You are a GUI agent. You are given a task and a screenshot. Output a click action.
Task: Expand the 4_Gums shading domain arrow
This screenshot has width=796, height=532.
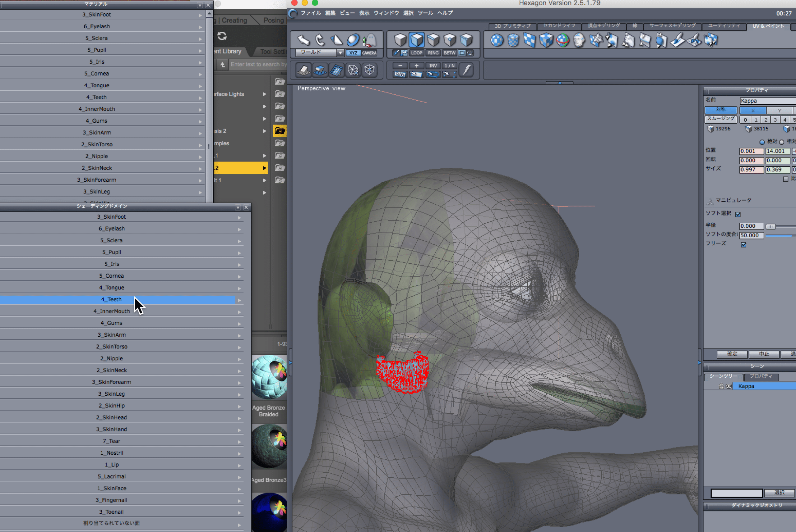239,324
